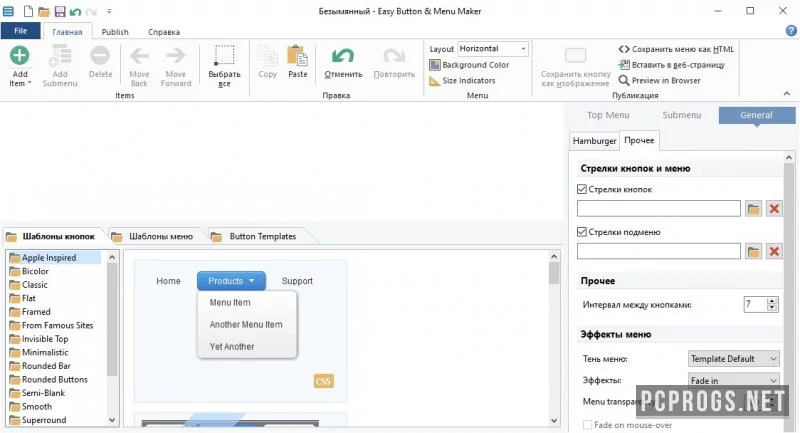Switch to the Publish ribbon tab
This screenshot has height=433, width=800.
click(x=115, y=32)
